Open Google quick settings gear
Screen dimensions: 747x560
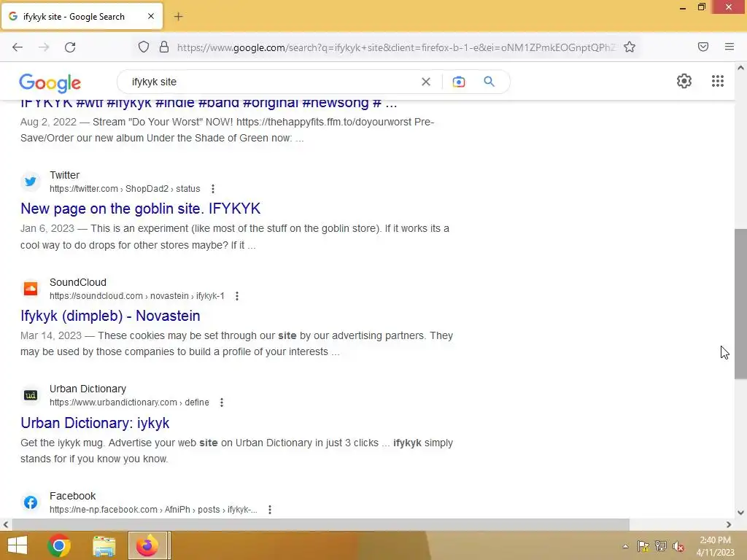(x=684, y=81)
